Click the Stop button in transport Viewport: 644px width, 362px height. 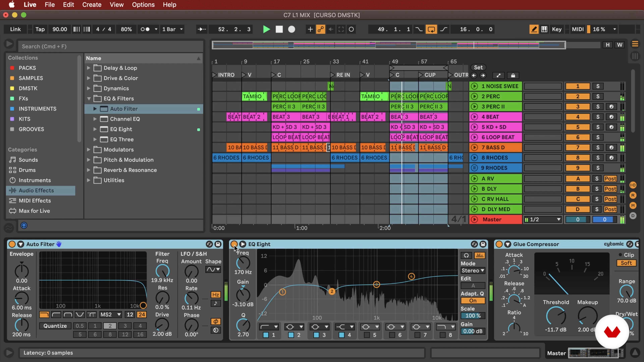click(279, 29)
